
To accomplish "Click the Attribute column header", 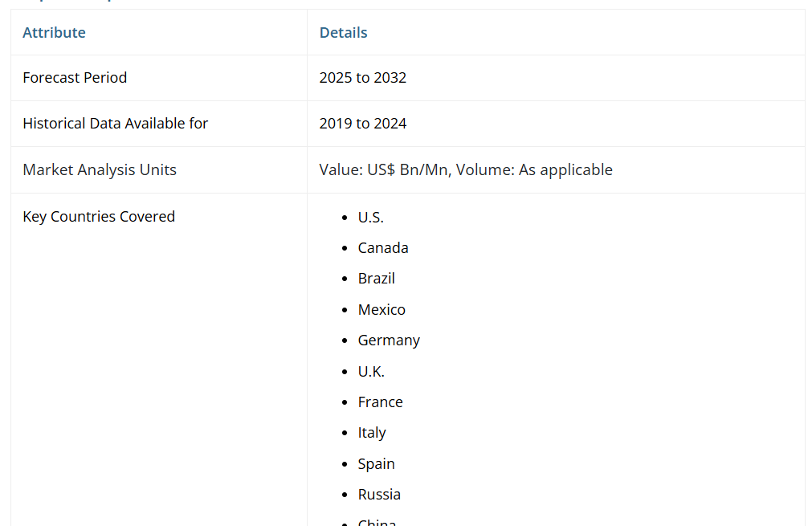I will [54, 33].
